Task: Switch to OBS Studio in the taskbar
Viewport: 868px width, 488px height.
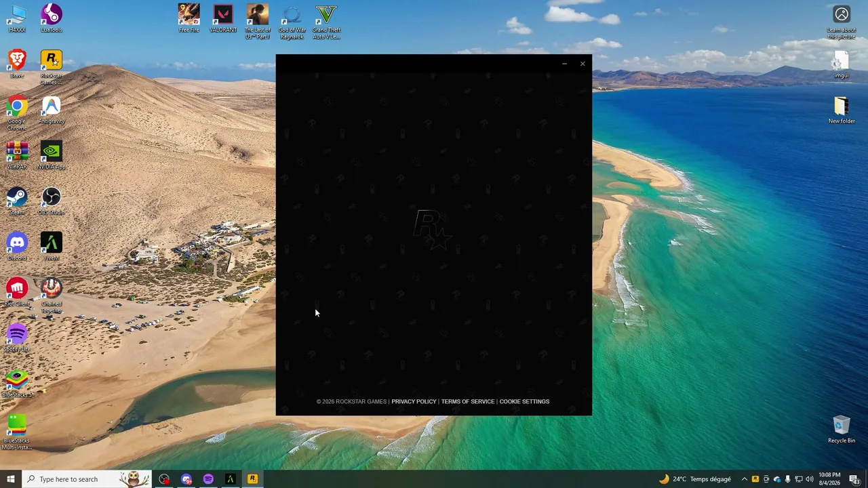Action: pyautogui.click(x=164, y=479)
